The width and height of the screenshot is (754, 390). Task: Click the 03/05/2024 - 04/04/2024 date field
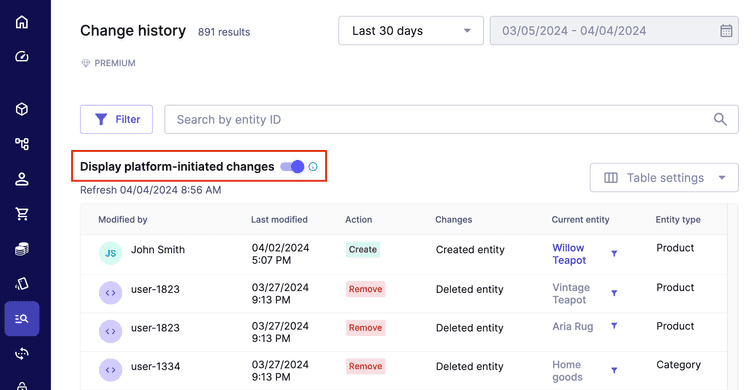pos(614,31)
